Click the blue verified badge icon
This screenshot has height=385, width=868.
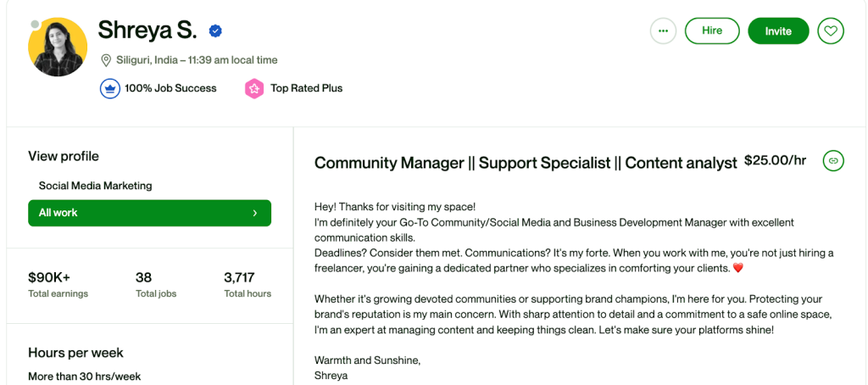[x=215, y=31]
